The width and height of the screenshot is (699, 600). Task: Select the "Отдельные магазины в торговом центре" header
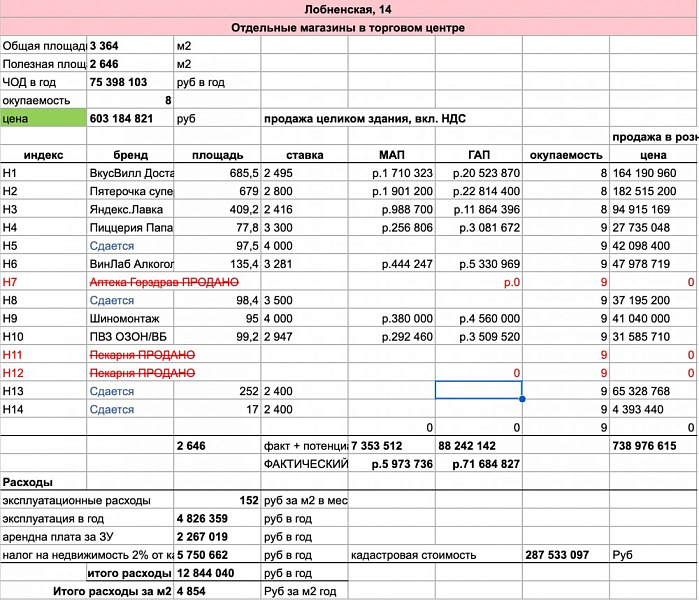click(348, 27)
